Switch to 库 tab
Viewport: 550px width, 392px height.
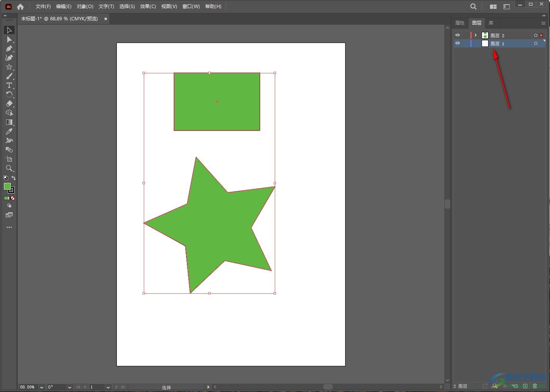(491, 23)
